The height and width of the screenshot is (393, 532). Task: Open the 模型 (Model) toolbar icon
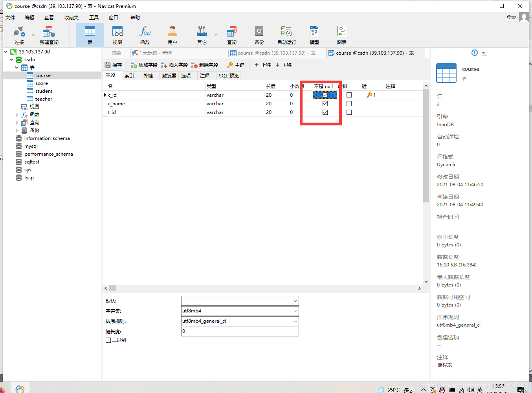(314, 35)
